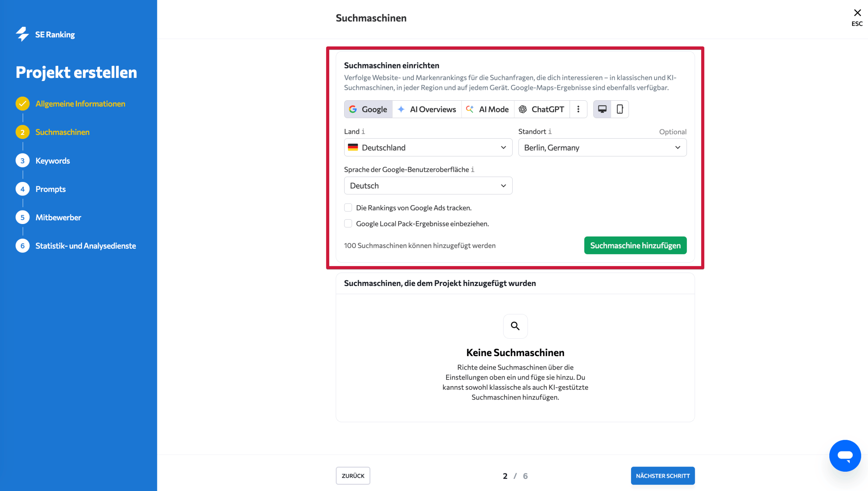Screen dimensions: 868x491
Task: Go to Prompts step
Action: (x=51, y=189)
